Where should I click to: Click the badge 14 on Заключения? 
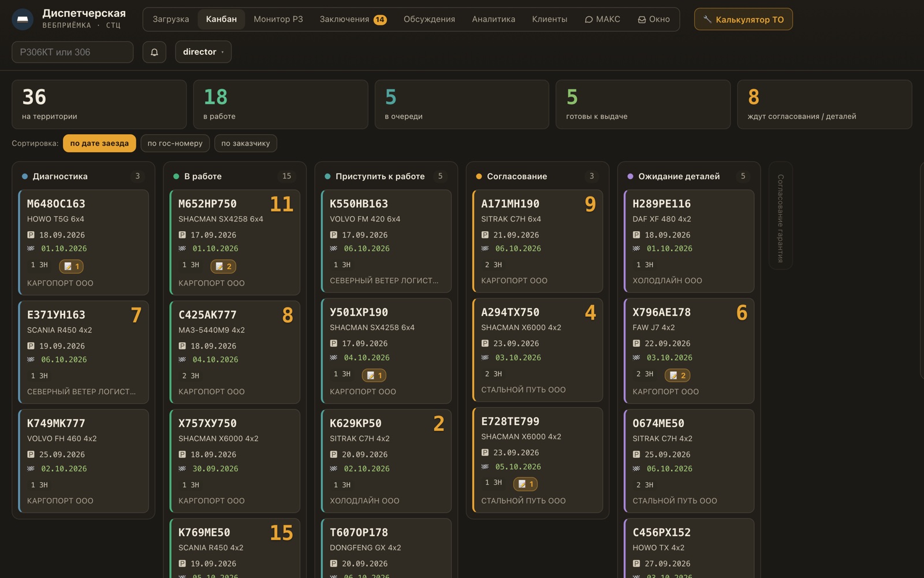(x=379, y=20)
